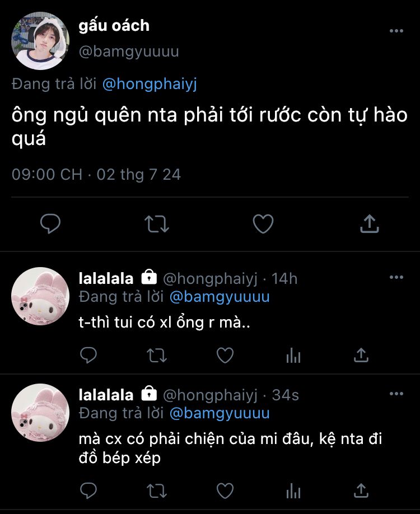Image resolution: width=420 pixels, height=514 pixels.
Task: Like the main gấu oách tweet
Action: (263, 223)
